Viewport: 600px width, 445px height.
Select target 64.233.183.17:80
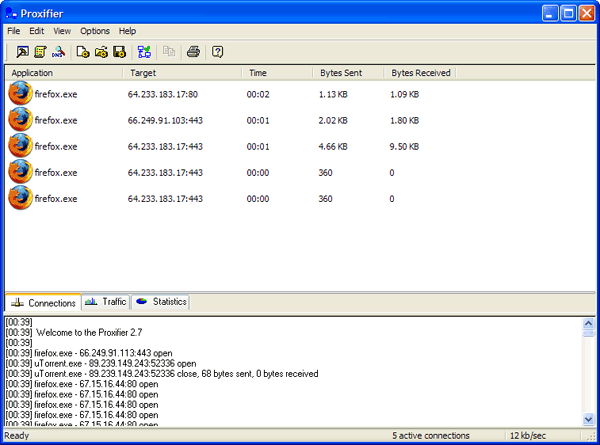pyautogui.click(x=163, y=94)
